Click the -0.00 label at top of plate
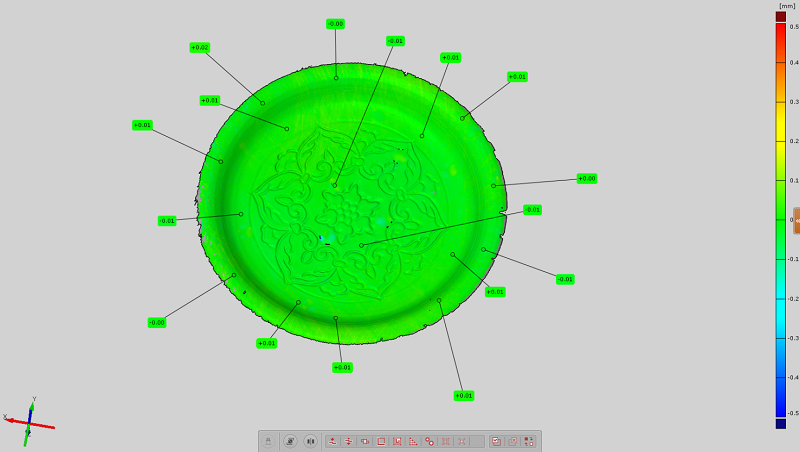800x452 pixels. point(335,23)
